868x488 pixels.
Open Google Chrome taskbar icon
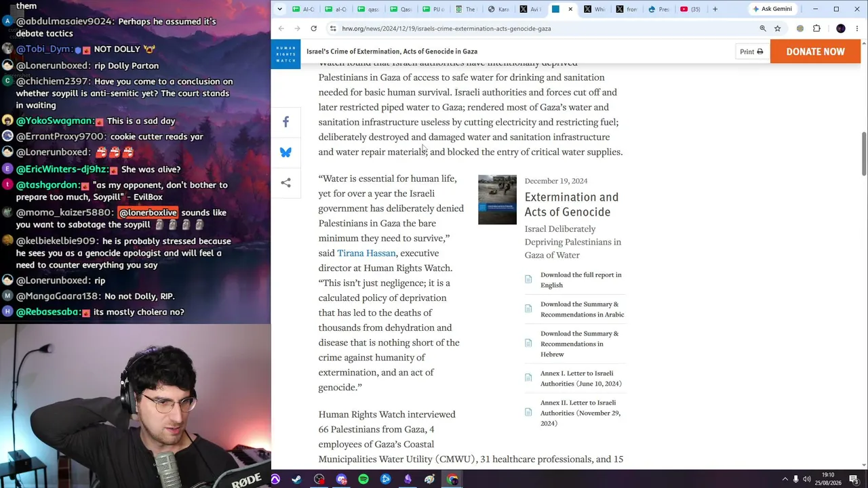click(452, 480)
